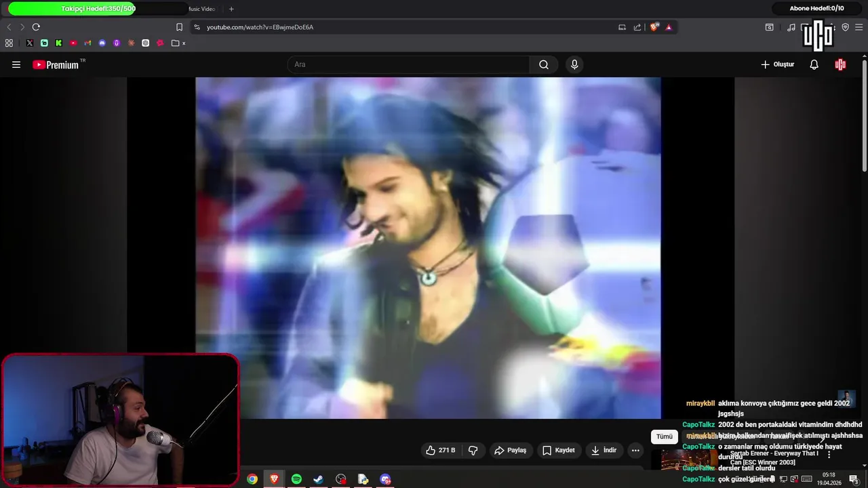The height and width of the screenshot is (488, 868).
Task: Open options for Sertab Erener suggested video
Action: pos(829,455)
